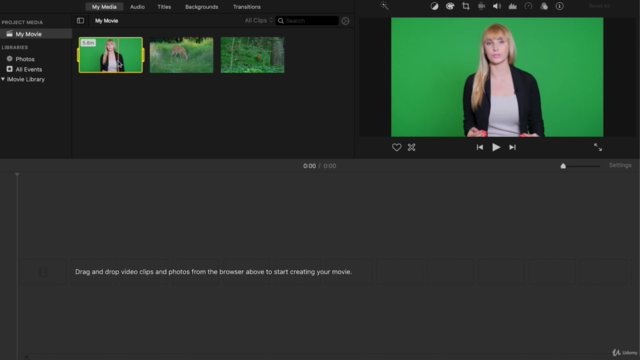
Task: Switch to the Audio tab
Action: click(x=137, y=7)
